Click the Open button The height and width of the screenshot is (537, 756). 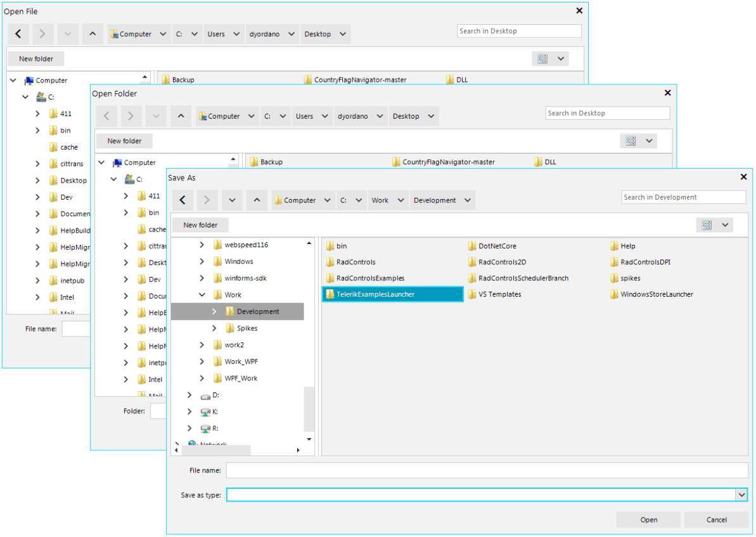point(648,520)
